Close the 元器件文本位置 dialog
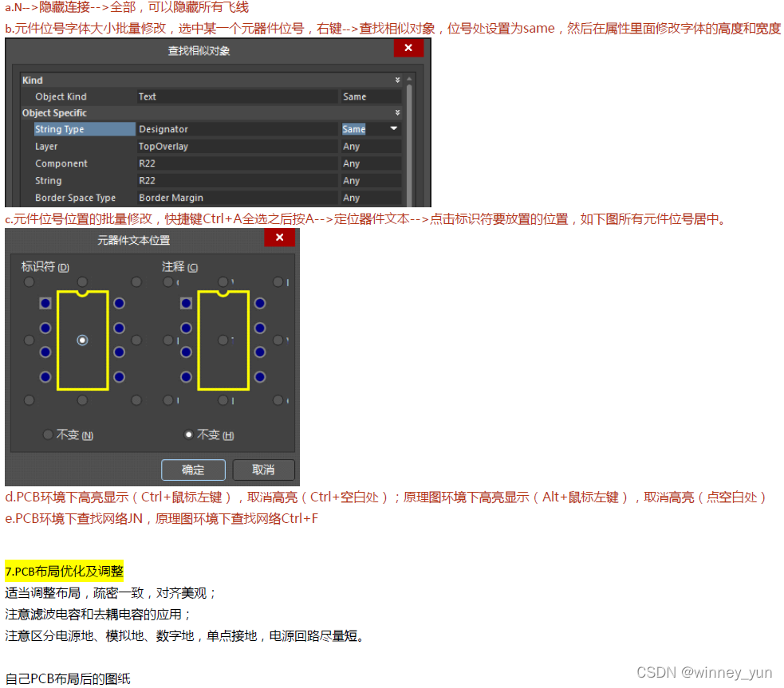 click(x=279, y=238)
